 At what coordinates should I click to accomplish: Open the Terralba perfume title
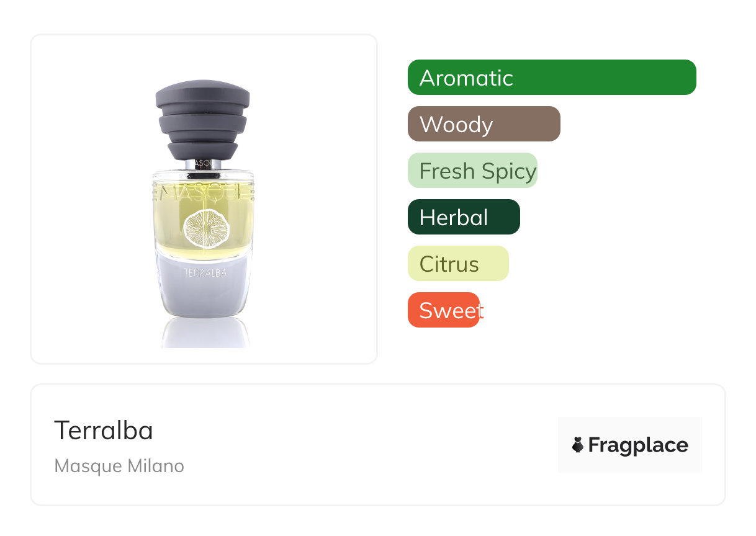coord(104,431)
